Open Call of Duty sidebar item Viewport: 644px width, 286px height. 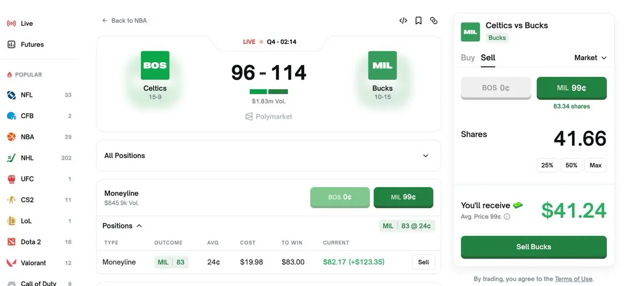pyautogui.click(x=39, y=283)
